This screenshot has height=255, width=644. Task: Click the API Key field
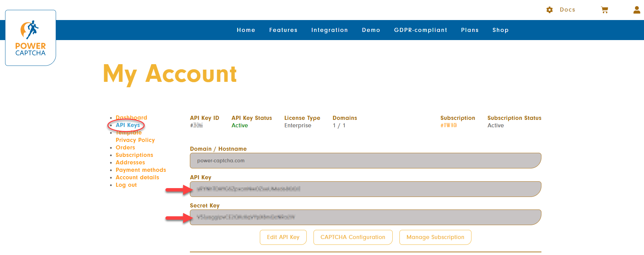coord(365,189)
